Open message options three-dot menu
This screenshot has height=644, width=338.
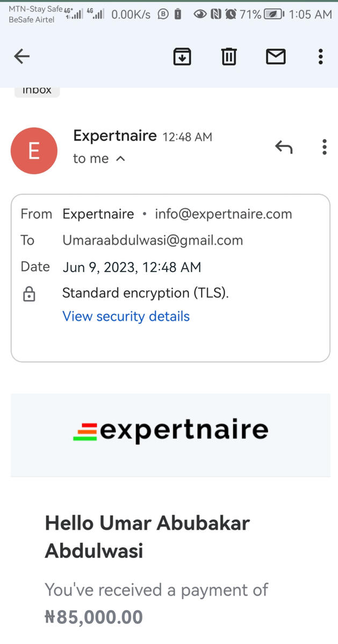click(x=324, y=147)
